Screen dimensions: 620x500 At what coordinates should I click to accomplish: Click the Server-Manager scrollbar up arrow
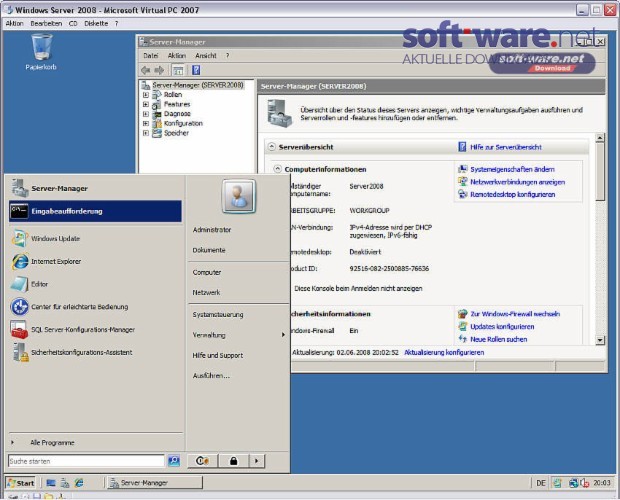pos(600,138)
